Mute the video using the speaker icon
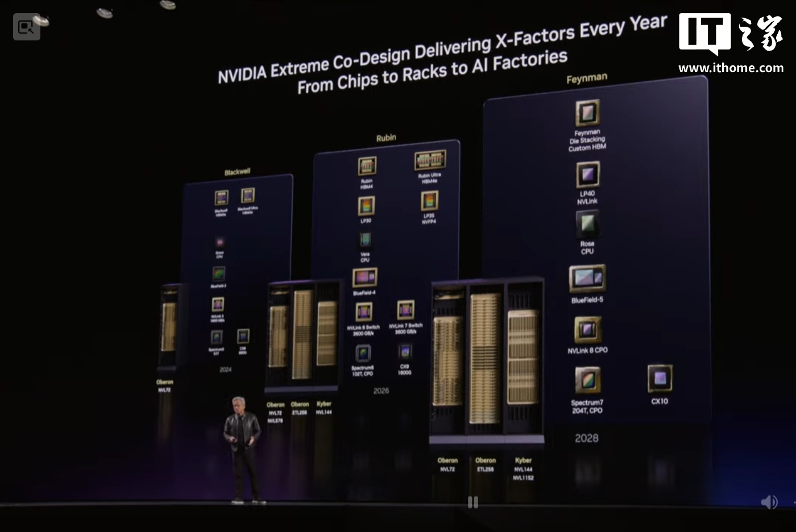796x532 pixels. [x=769, y=502]
